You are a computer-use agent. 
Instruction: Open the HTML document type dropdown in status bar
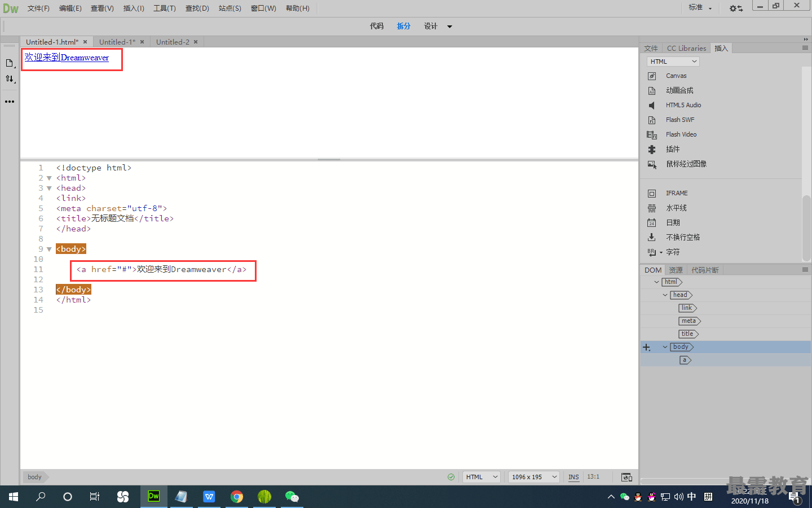click(x=482, y=477)
